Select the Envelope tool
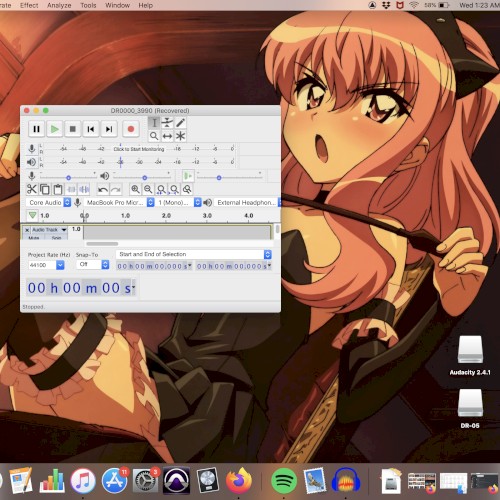 pos(167,123)
